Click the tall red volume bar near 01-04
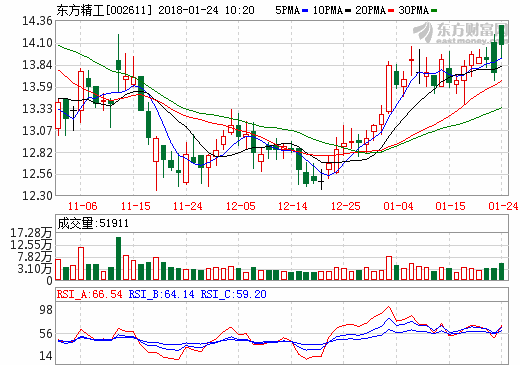The width and height of the screenshot is (520, 365). click(x=389, y=268)
